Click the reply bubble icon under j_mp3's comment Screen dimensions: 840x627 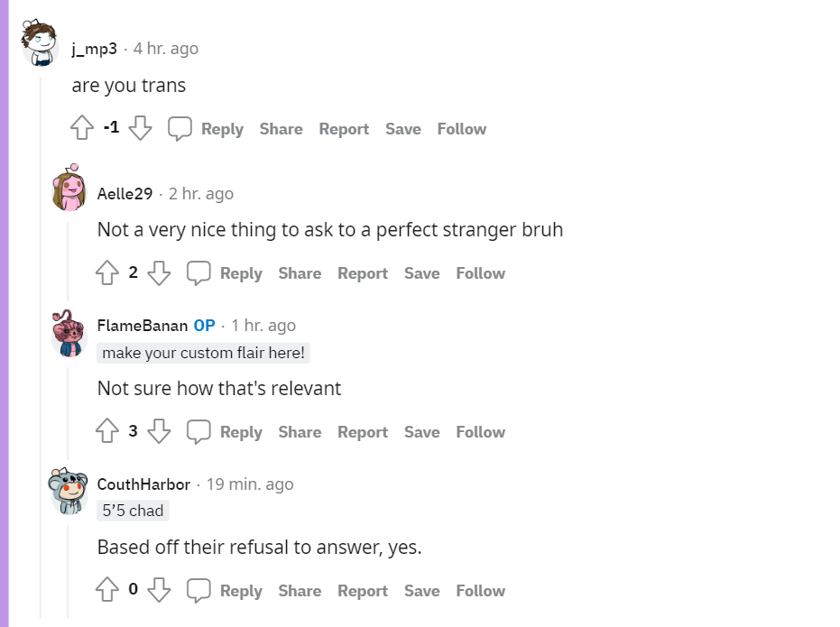pos(180,128)
